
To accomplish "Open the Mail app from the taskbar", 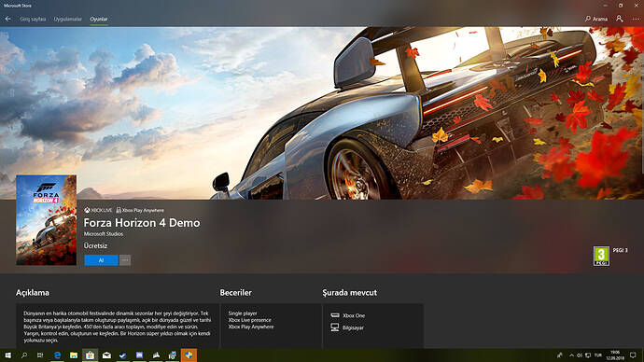I will (106, 355).
